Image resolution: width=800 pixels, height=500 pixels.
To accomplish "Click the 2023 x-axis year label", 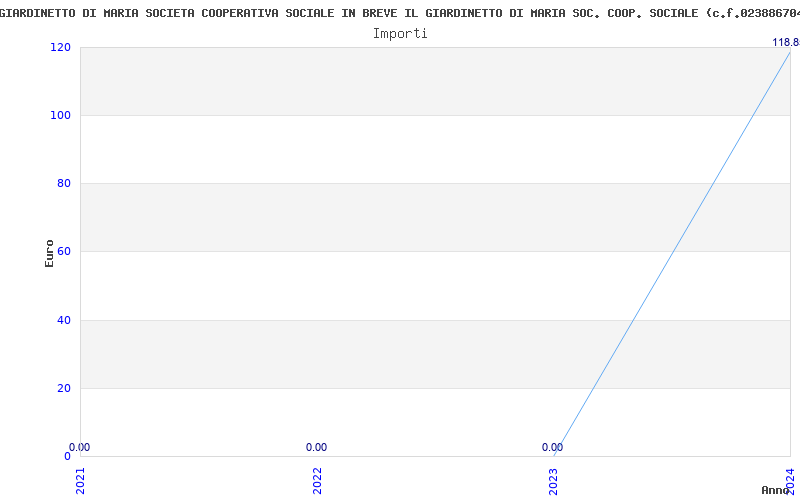I will [554, 481].
